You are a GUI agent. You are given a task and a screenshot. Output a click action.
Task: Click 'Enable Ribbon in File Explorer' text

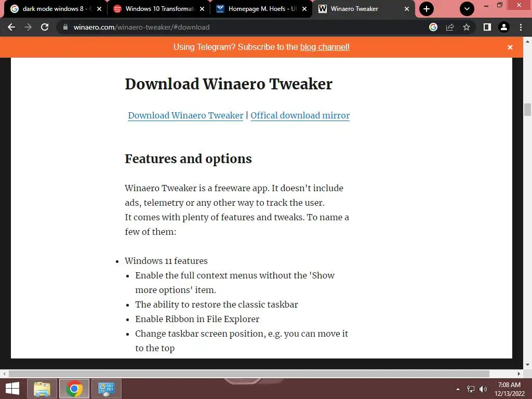pos(197,320)
